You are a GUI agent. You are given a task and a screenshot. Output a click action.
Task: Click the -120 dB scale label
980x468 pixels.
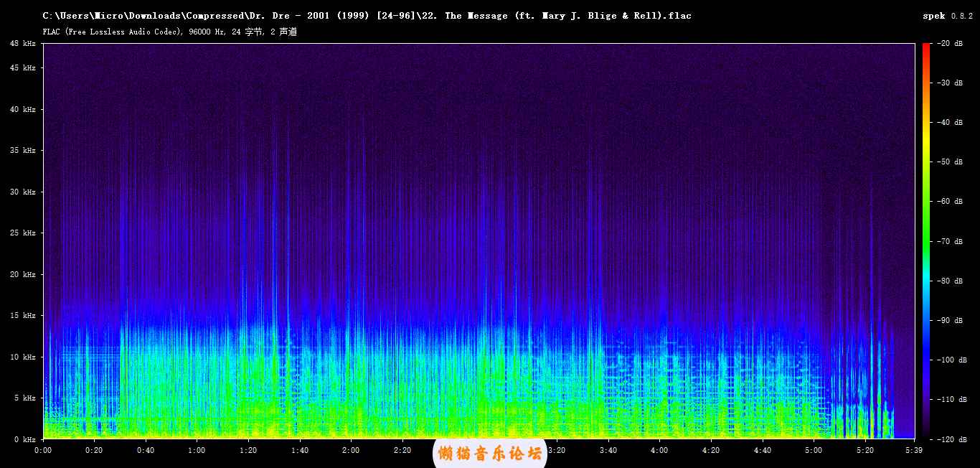point(953,439)
